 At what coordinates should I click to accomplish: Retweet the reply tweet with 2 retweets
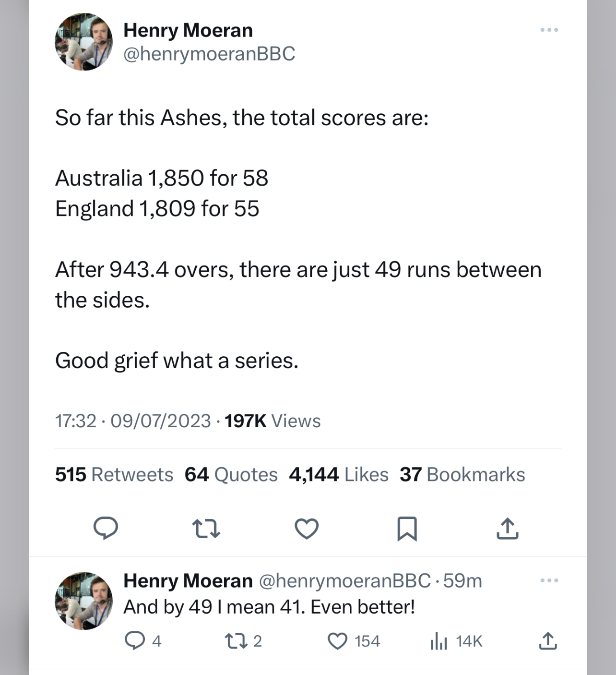(235, 641)
